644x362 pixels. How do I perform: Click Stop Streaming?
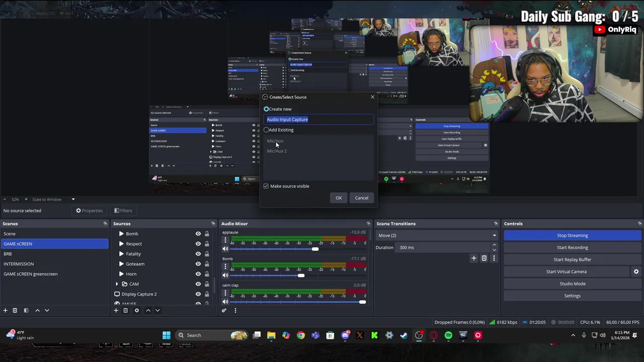pos(573,235)
